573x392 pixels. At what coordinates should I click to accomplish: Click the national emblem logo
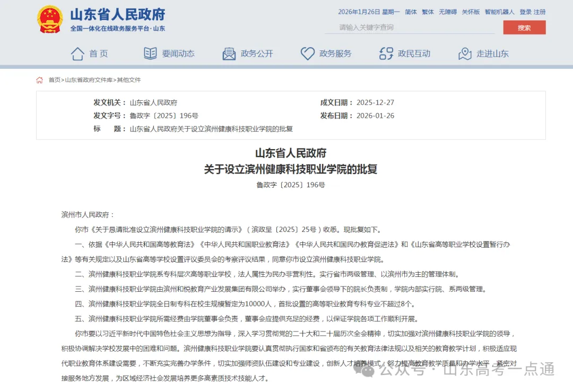[x=49, y=20]
